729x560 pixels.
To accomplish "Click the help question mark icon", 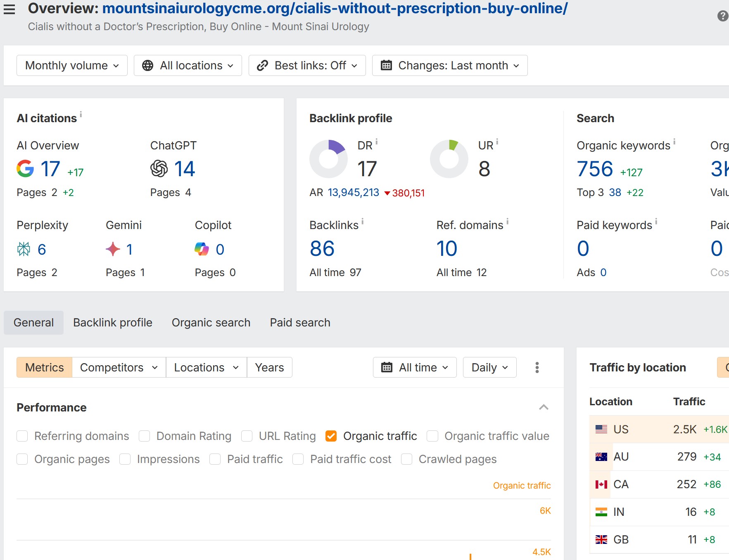I will point(722,16).
